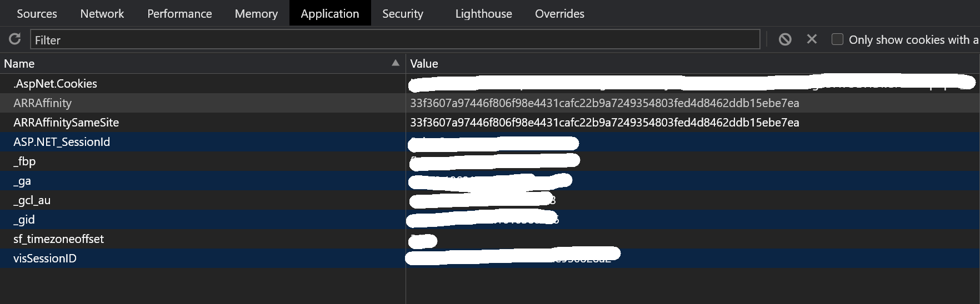Click the Name column sort arrow
The image size is (980, 304).
(395, 63)
